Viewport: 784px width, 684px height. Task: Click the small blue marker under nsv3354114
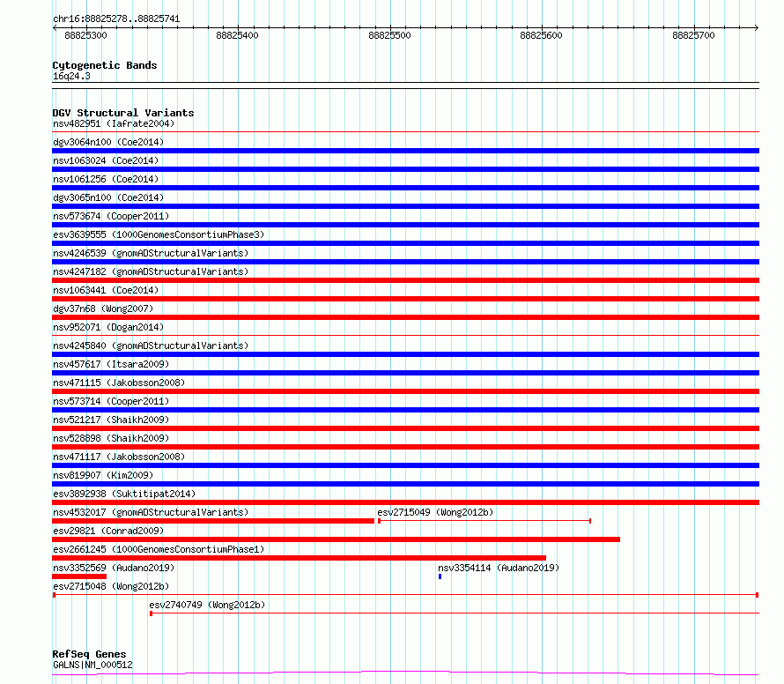(440, 576)
